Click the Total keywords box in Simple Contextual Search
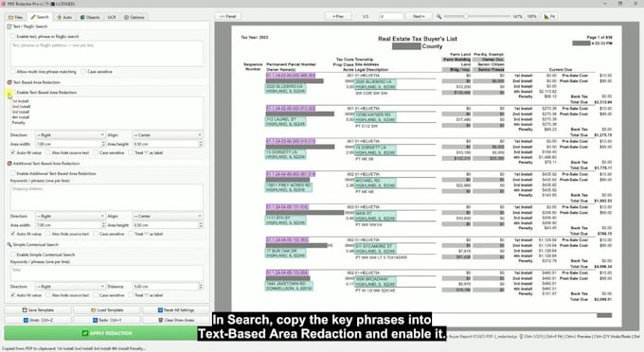Screen dimensions: 644x352 [x=107, y=273]
